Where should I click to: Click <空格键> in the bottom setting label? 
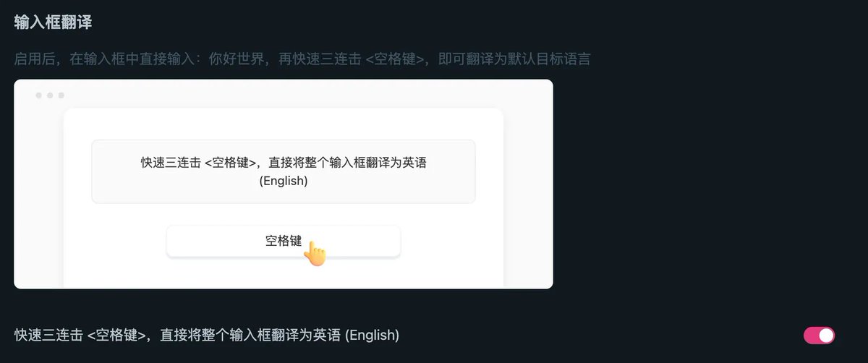click(117, 336)
